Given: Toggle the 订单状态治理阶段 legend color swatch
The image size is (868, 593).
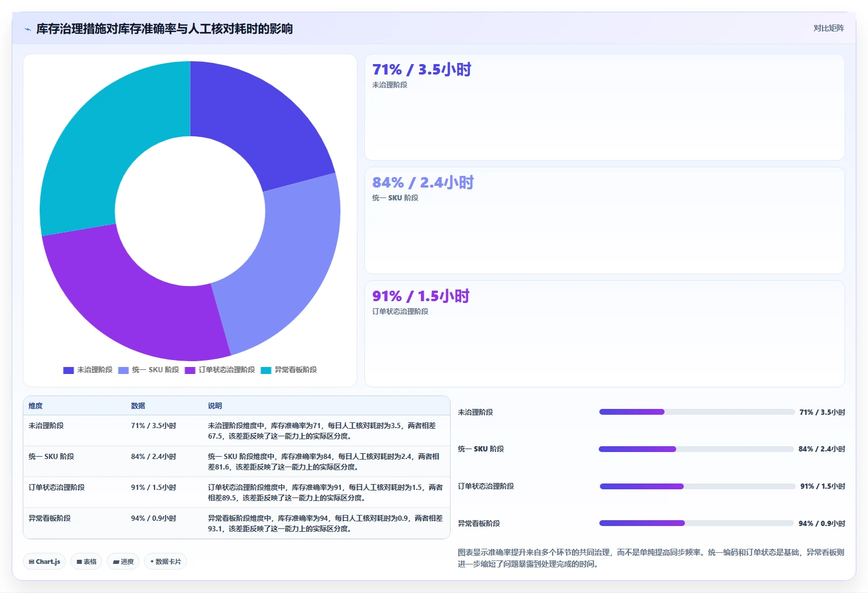Looking at the screenshot, I should (x=190, y=370).
